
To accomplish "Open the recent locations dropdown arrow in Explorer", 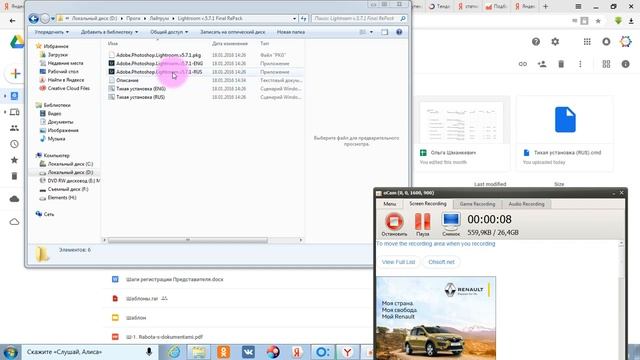I will tap(53, 19).
